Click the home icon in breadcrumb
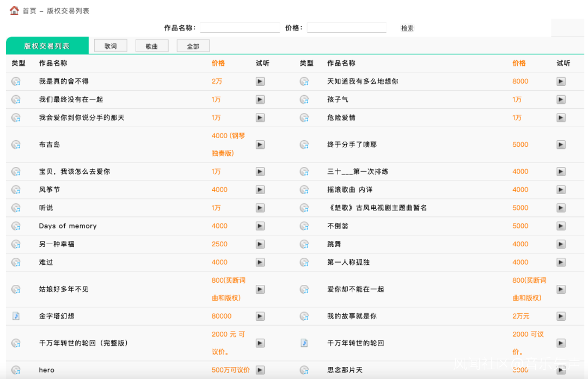The width and height of the screenshot is (588, 379). pyautogui.click(x=14, y=10)
